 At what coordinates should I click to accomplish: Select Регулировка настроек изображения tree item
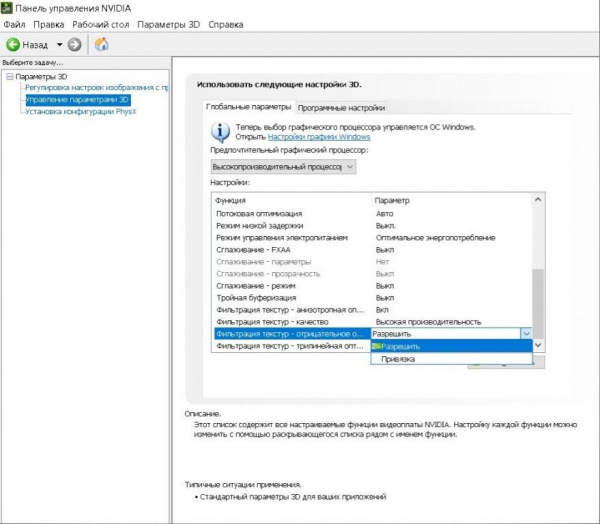97,88
